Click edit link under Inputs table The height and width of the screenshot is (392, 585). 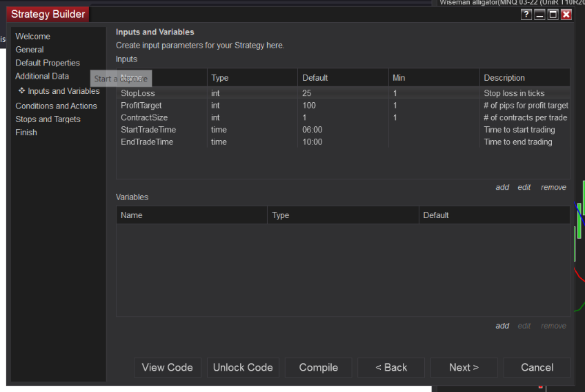[524, 187]
